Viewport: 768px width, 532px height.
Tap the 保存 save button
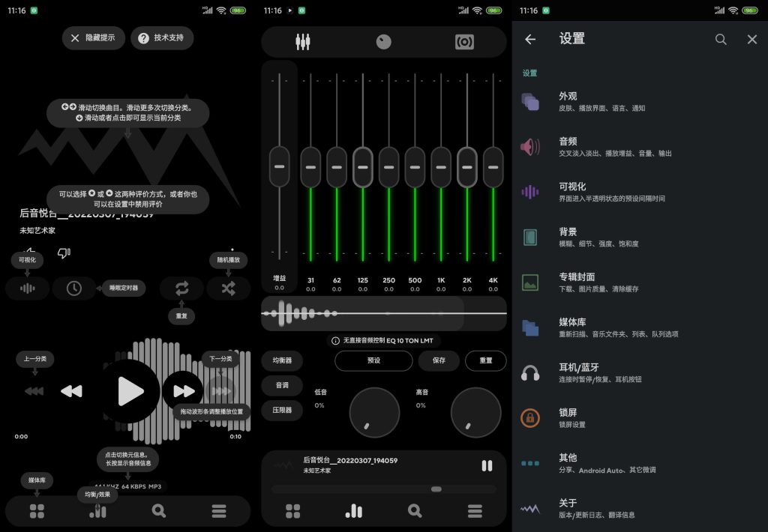point(439,360)
